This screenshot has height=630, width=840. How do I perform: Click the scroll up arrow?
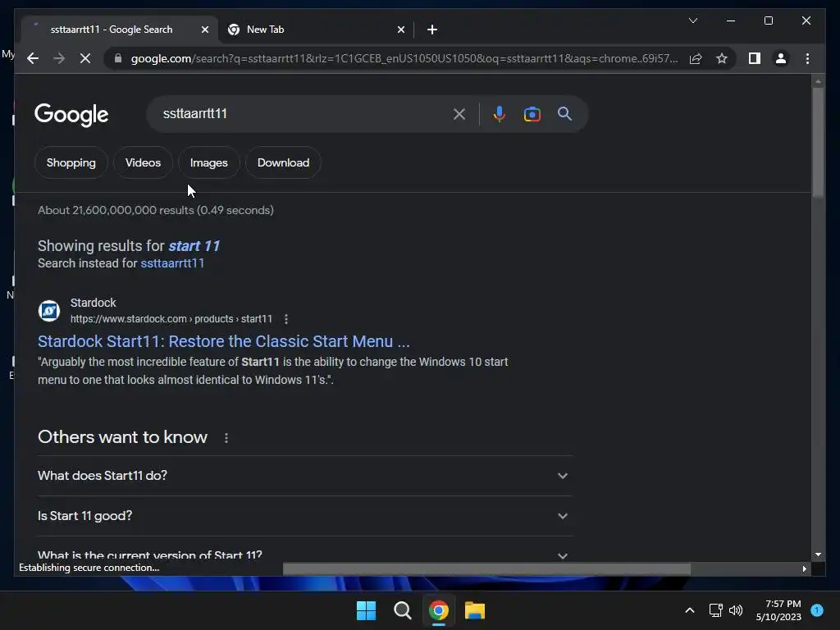click(x=818, y=81)
